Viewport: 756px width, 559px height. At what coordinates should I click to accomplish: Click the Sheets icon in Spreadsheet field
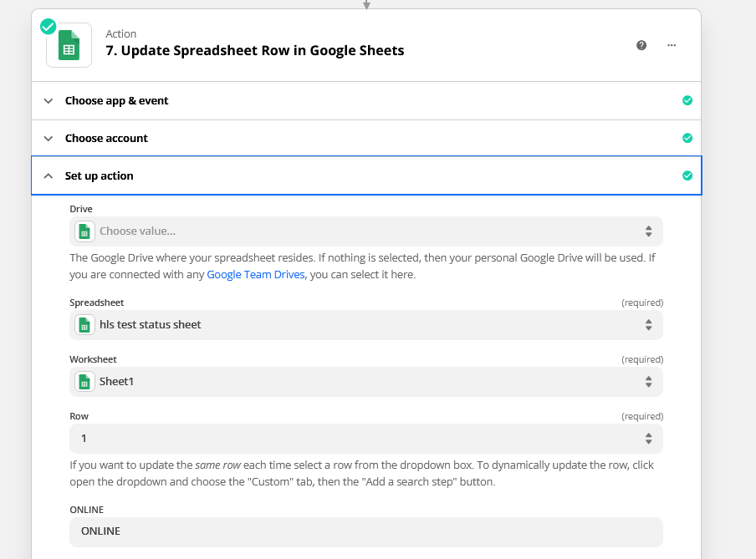(x=84, y=325)
